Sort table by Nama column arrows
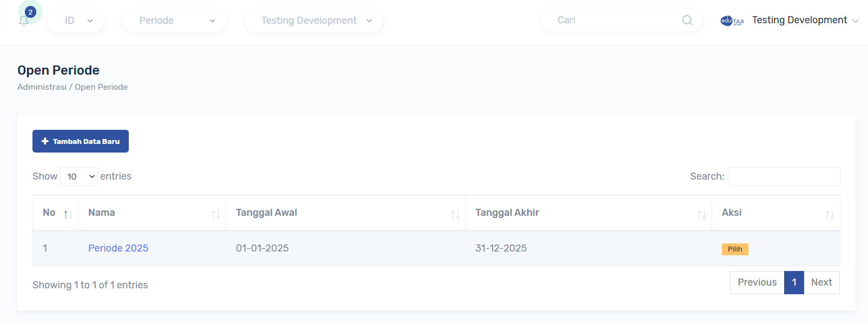This screenshot has height=324, width=868. pyautogui.click(x=215, y=214)
